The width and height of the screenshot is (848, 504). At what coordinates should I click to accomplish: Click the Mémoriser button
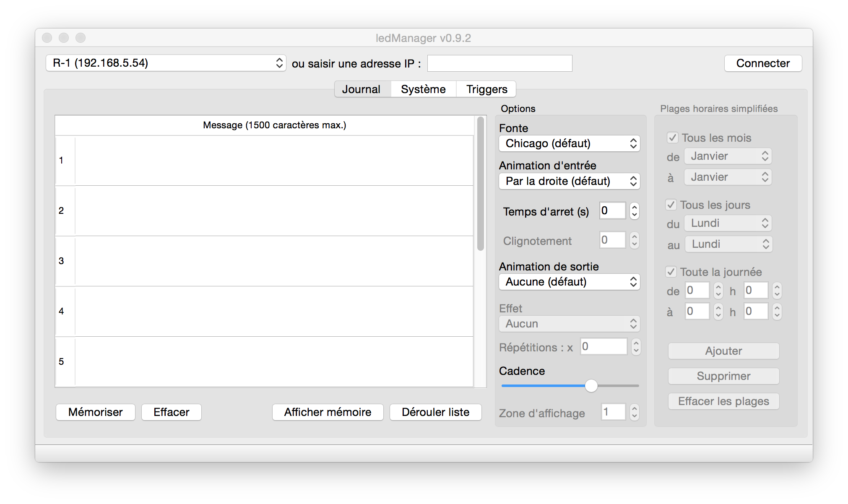[96, 412]
